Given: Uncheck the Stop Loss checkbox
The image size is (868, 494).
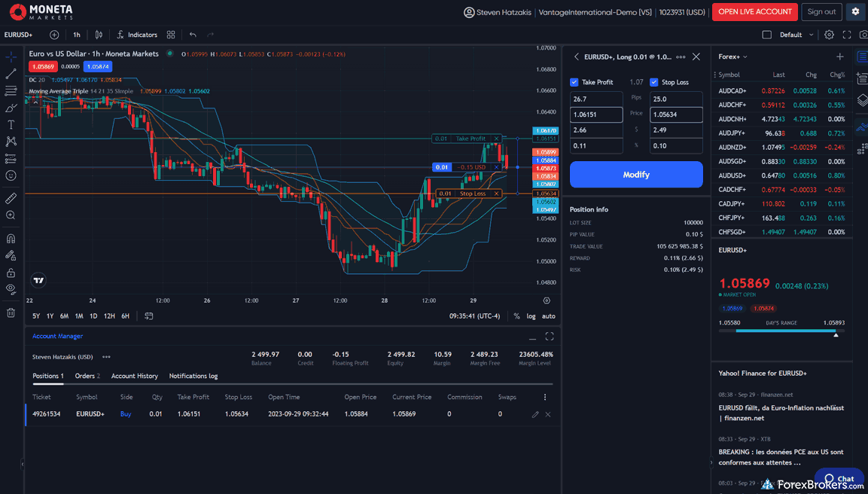Looking at the screenshot, I should 653,82.
